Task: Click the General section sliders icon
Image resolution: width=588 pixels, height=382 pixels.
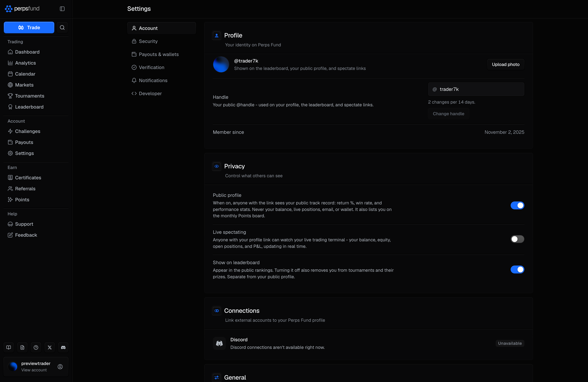Action: (x=217, y=378)
